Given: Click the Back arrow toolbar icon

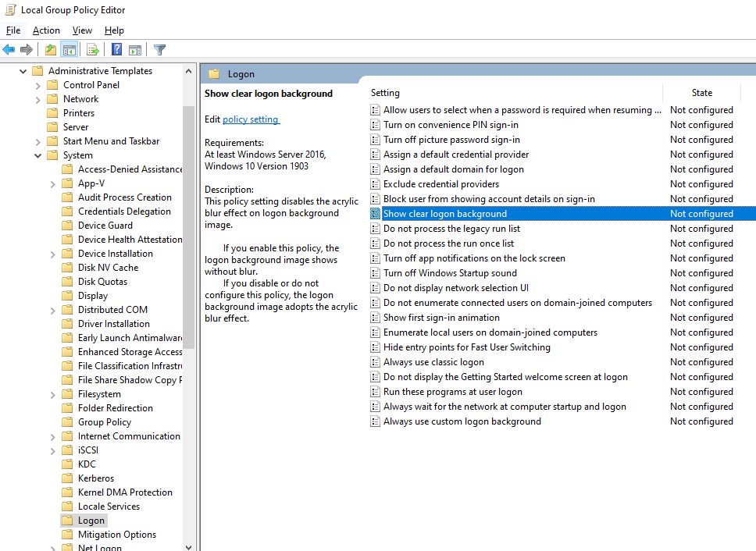Looking at the screenshot, I should [9, 49].
